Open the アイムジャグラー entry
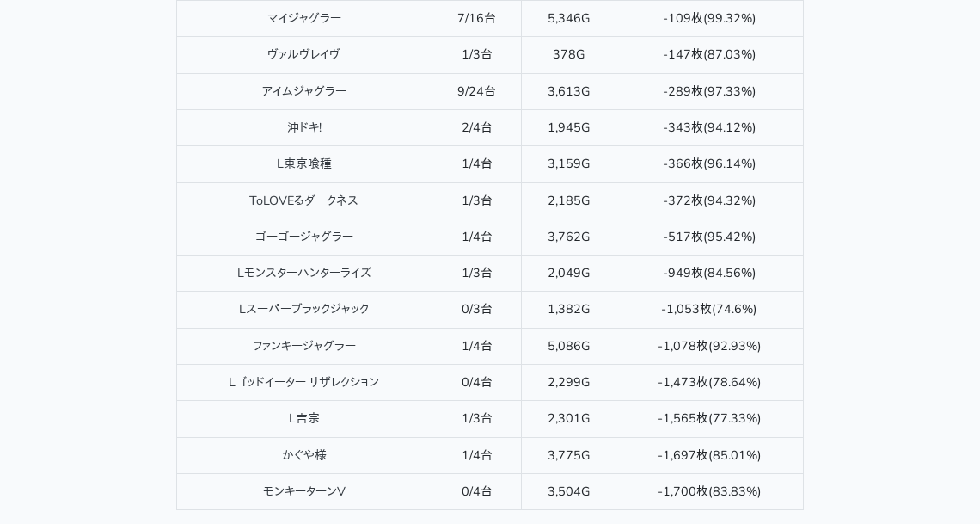The height and width of the screenshot is (524, 980). pyautogui.click(x=303, y=91)
